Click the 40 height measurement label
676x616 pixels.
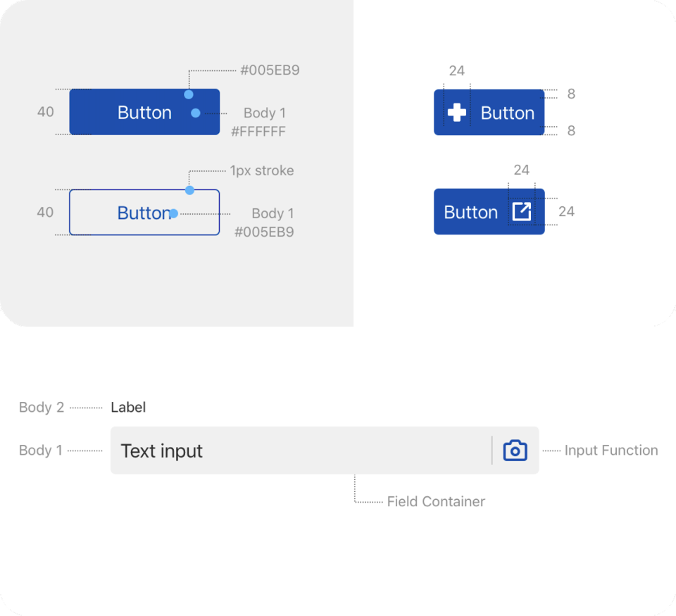[x=45, y=111]
